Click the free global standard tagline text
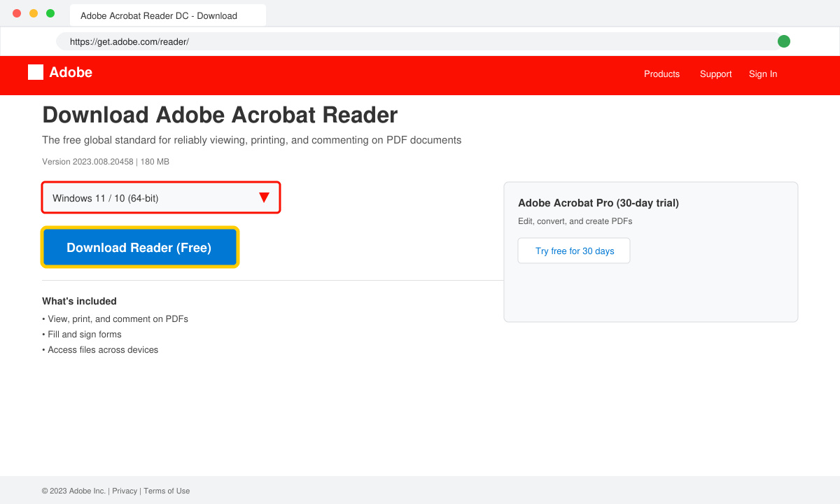 [252, 140]
